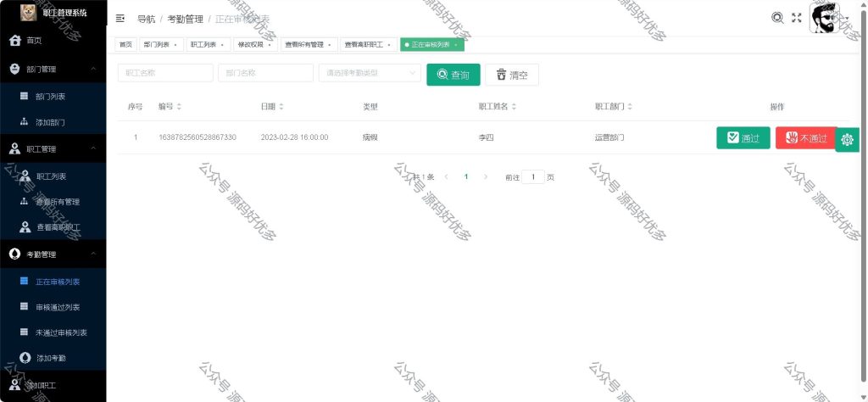Focus the 前往 page jump input
This screenshot has width=868, height=402.
[x=533, y=177]
